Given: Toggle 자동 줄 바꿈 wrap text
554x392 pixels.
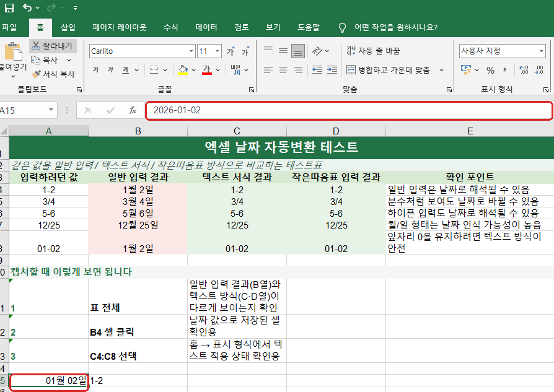Looking at the screenshot, I should (x=373, y=51).
